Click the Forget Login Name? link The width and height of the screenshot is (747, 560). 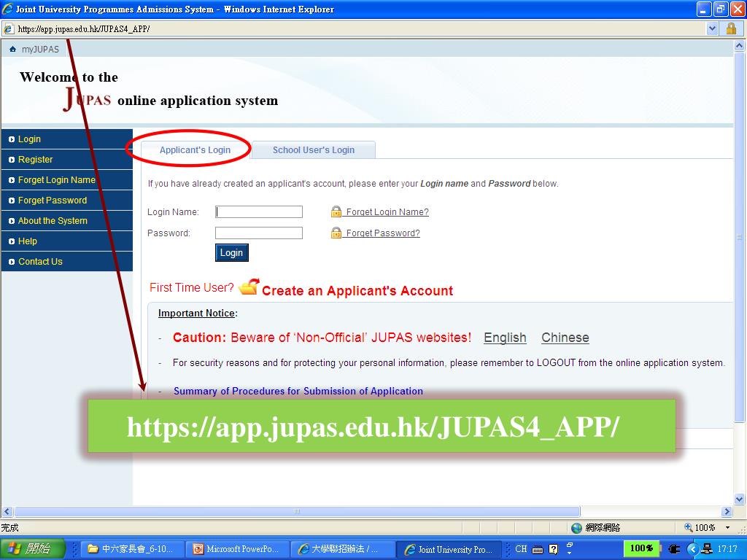(387, 212)
